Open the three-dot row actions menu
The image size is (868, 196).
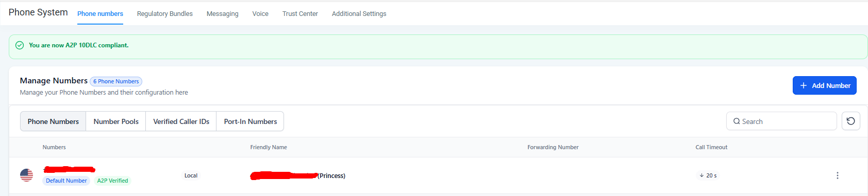point(837,175)
